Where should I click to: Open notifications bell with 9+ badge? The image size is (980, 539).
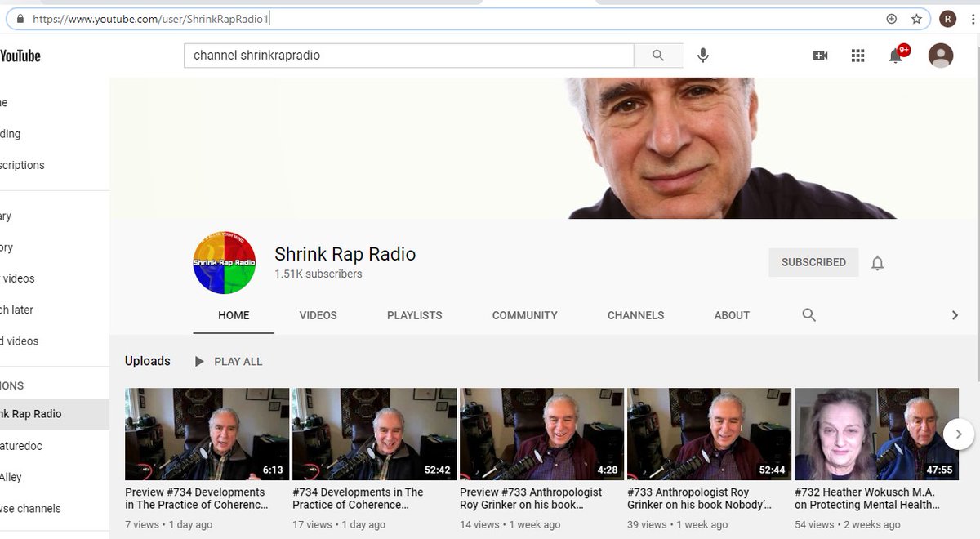897,55
